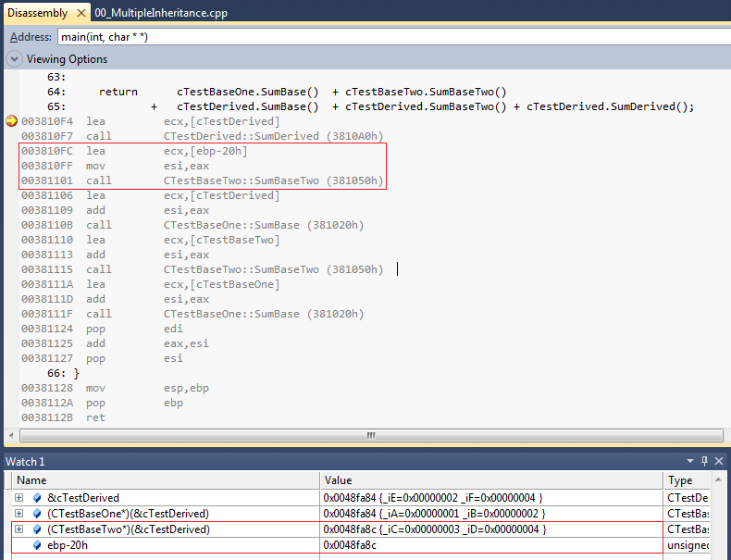Screen dimensions: 731x560
Task: Close the Watch 1 panel
Action: [719, 461]
